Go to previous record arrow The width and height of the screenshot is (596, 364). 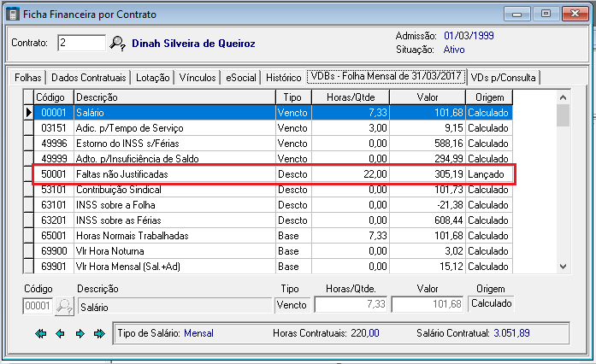coord(60,333)
